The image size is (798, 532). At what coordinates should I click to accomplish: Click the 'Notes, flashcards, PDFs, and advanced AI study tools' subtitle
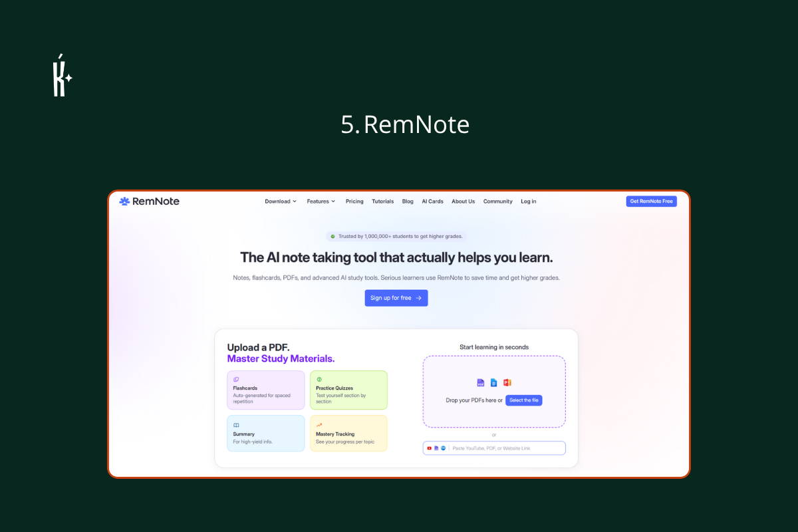coord(396,278)
